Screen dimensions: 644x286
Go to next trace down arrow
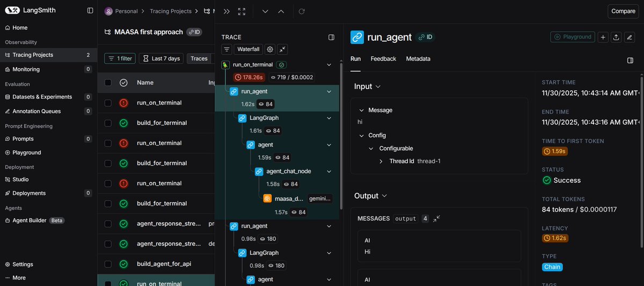click(265, 11)
